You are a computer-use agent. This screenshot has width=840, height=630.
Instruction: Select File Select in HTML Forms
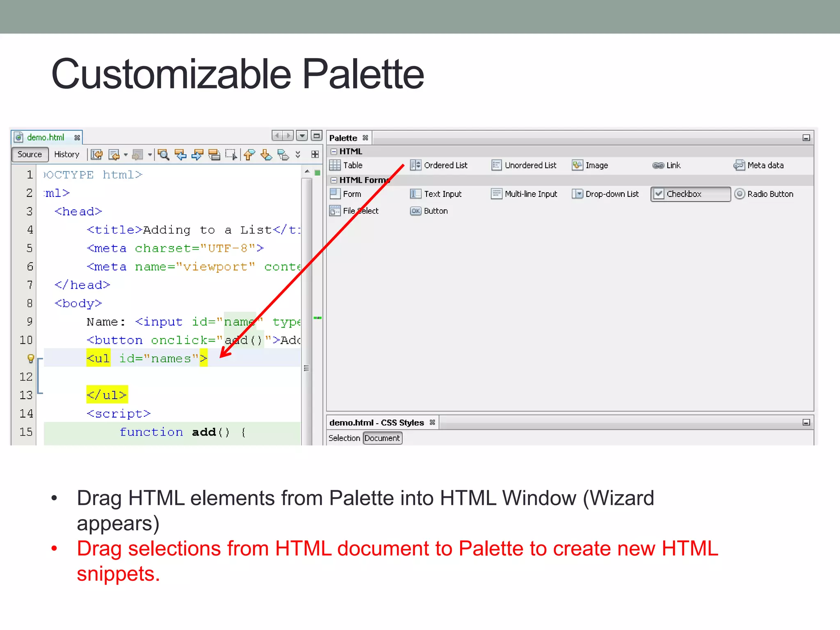(354, 211)
